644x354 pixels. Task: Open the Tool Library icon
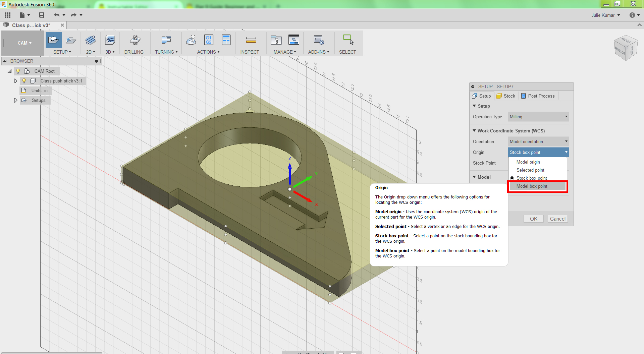(x=276, y=40)
